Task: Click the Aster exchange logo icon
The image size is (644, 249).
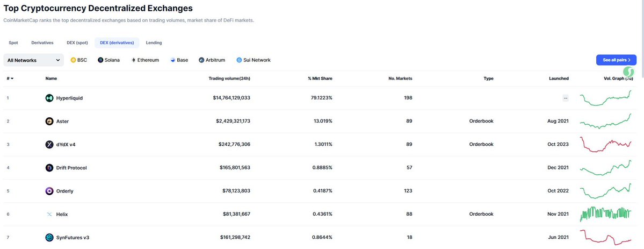Action: coord(49,121)
